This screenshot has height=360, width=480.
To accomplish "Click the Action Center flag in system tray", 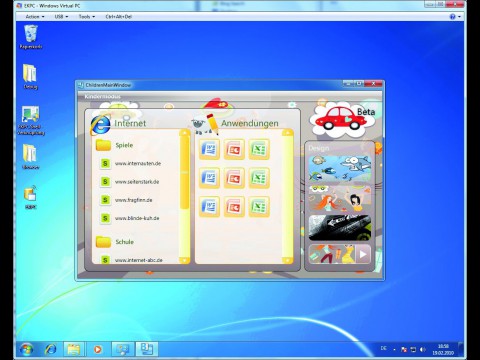I will 404,349.
